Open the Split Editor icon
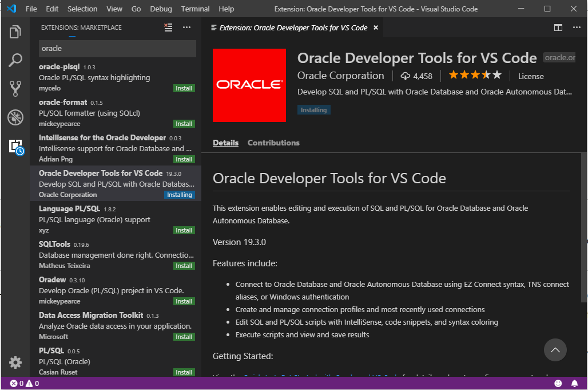 tap(557, 27)
